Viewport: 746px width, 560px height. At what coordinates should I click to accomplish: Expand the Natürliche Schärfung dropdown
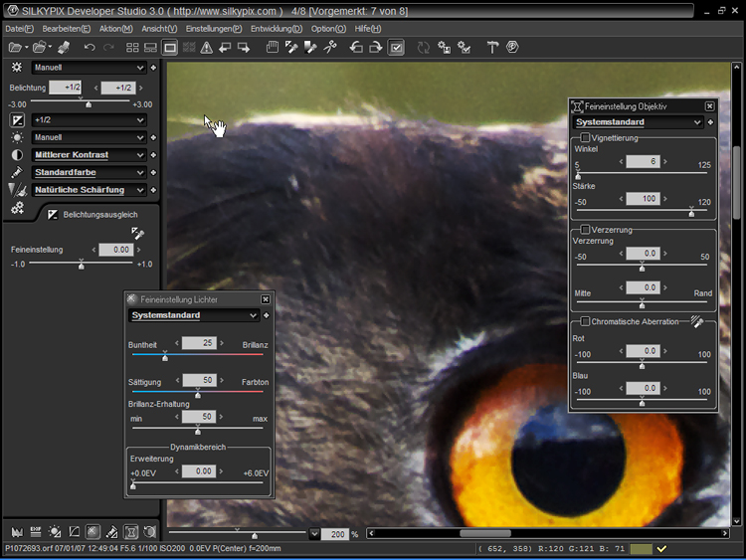[140, 190]
